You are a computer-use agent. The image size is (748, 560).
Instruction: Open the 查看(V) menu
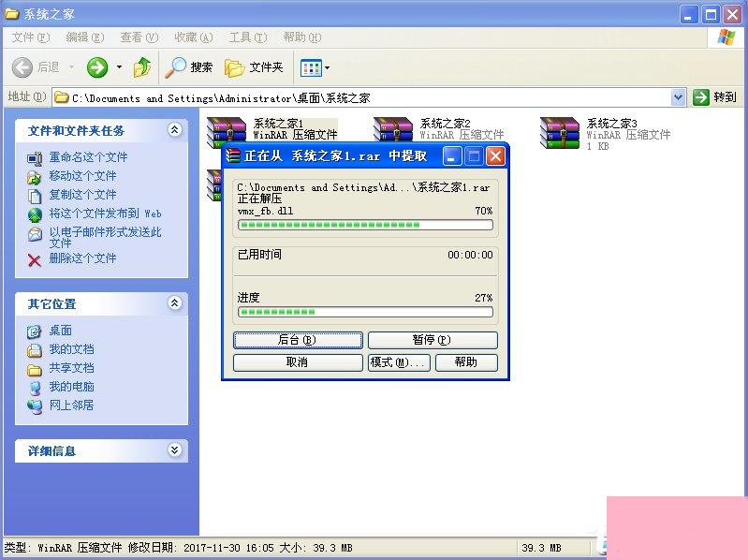[x=139, y=37]
